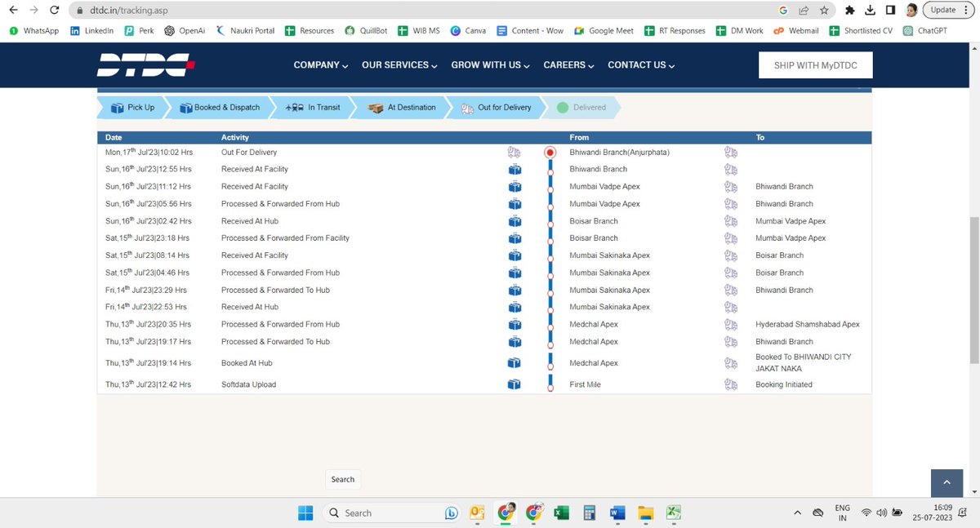Click 'Softdata Upload' activity text
The width and height of the screenshot is (980, 528).
(x=248, y=384)
